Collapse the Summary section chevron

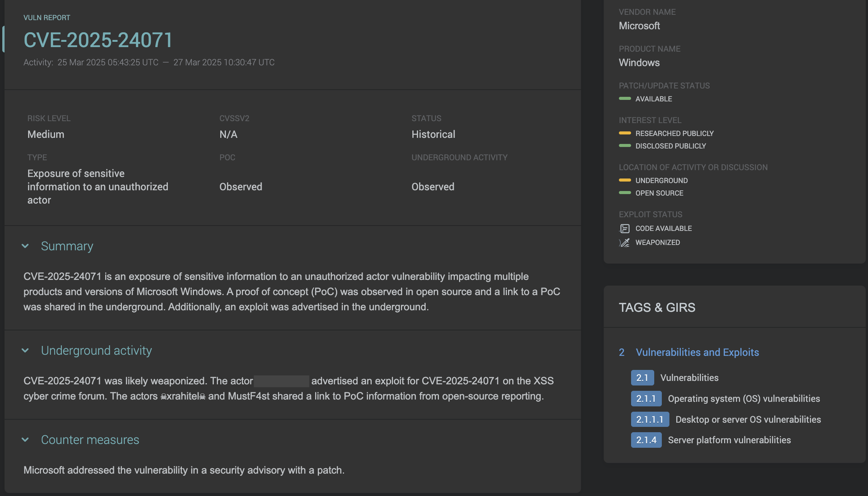coord(25,246)
